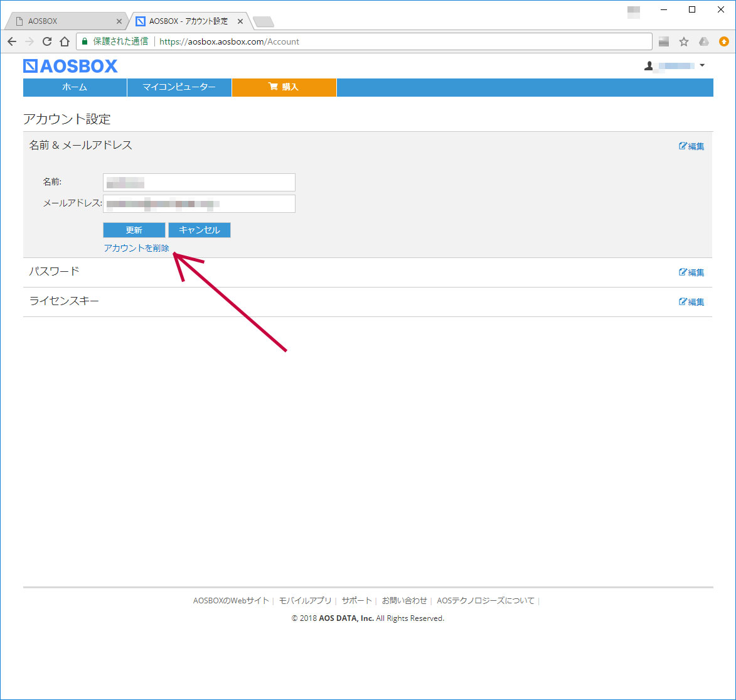Click the 名前 & メールアドレス section heading
This screenshot has width=736, height=700.
coord(81,145)
